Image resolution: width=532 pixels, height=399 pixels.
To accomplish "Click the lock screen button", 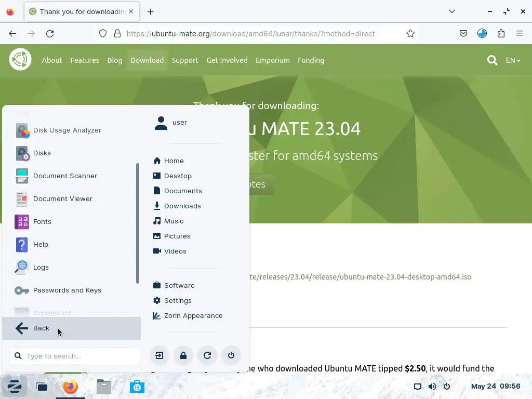I will click(x=183, y=355).
